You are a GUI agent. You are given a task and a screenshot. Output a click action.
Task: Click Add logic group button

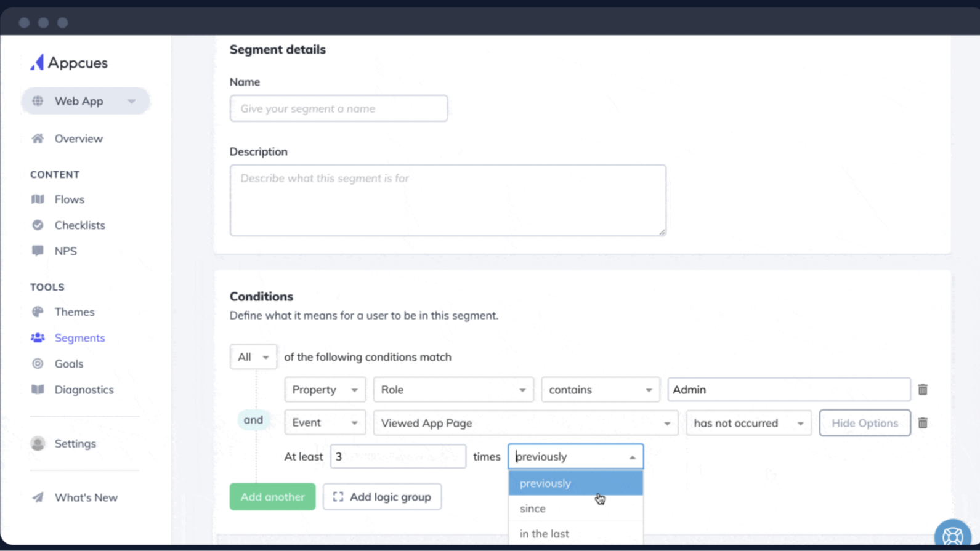382,497
